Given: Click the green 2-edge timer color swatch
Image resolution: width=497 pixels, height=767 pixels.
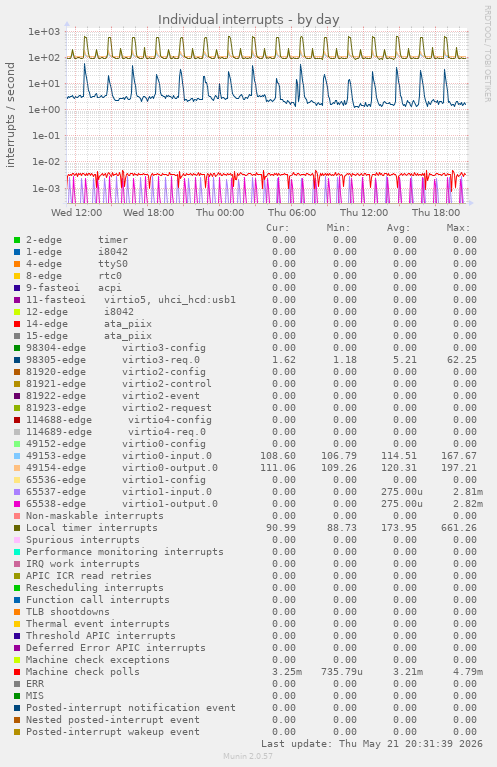Looking at the screenshot, I should [17, 240].
